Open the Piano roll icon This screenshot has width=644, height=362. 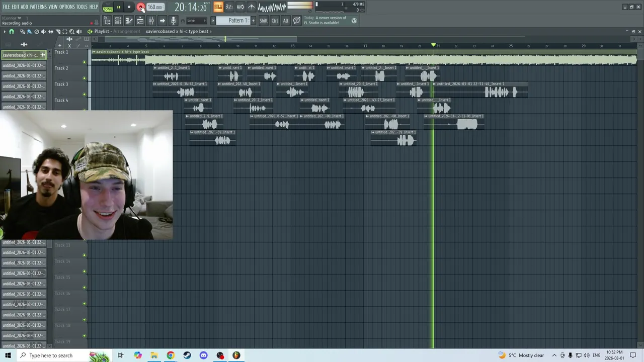coord(129,21)
